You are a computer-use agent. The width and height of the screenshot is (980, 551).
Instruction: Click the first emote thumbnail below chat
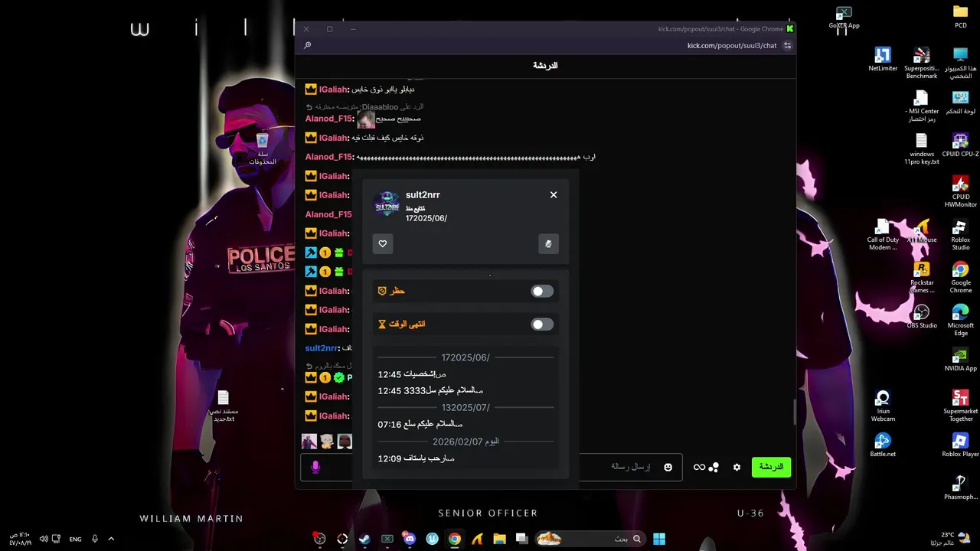tap(309, 442)
